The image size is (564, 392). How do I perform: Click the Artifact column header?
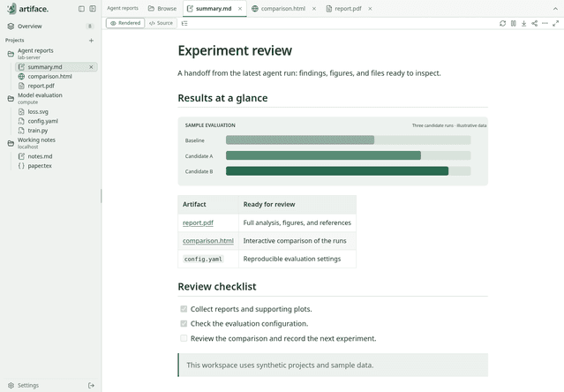point(208,204)
